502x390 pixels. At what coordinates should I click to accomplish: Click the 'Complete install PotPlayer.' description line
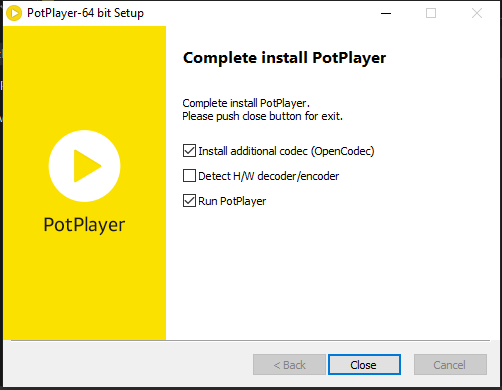pos(246,103)
